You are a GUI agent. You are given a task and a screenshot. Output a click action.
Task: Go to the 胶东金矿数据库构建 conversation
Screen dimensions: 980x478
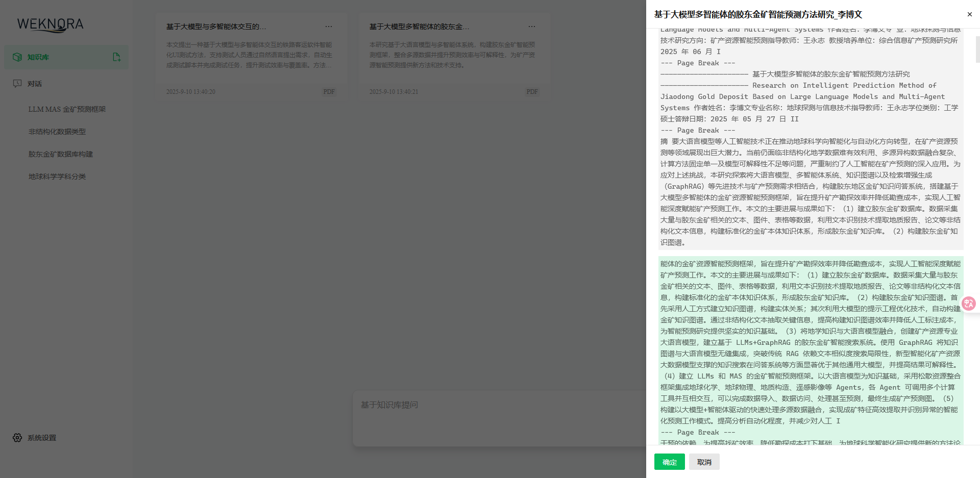[x=61, y=154]
